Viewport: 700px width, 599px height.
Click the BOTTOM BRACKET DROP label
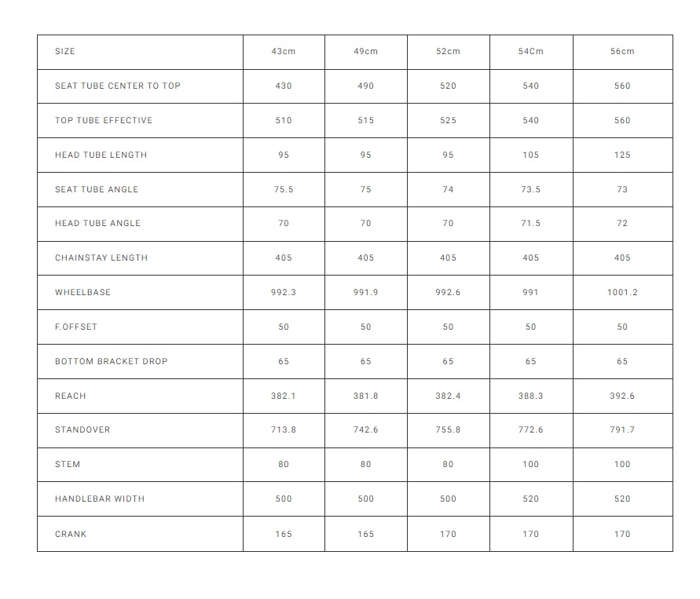112,362
